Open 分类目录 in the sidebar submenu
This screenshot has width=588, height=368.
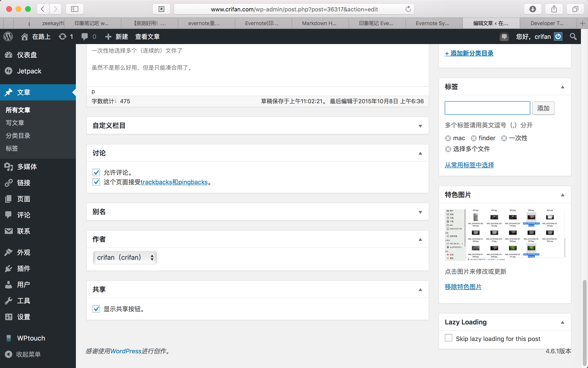click(x=18, y=135)
